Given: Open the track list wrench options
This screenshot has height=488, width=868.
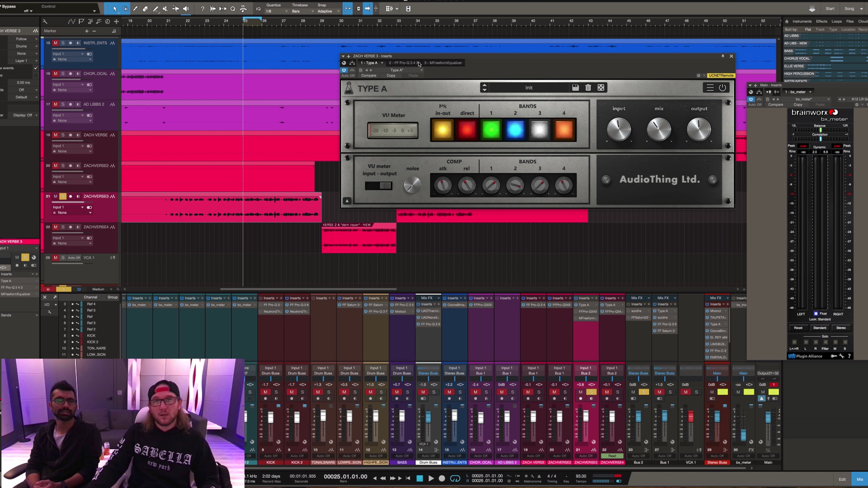Looking at the screenshot, I should (x=45, y=21).
